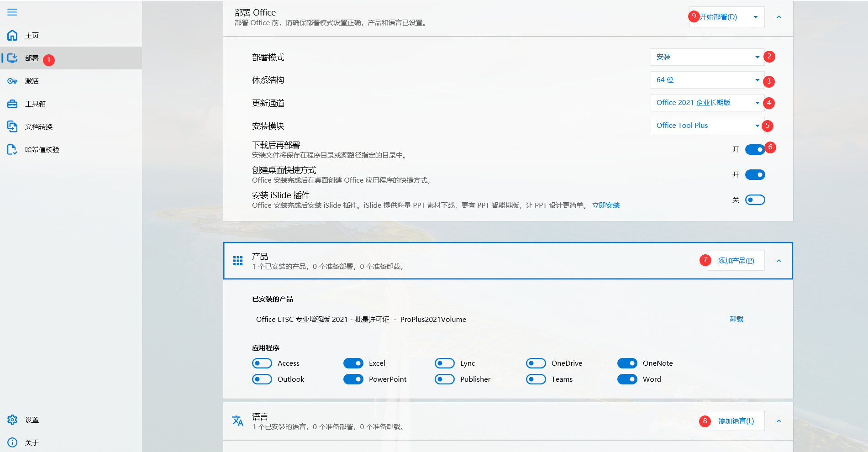This screenshot has height=452, width=868.
Task: Click the 产品 grid icon
Action: [238, 261]
